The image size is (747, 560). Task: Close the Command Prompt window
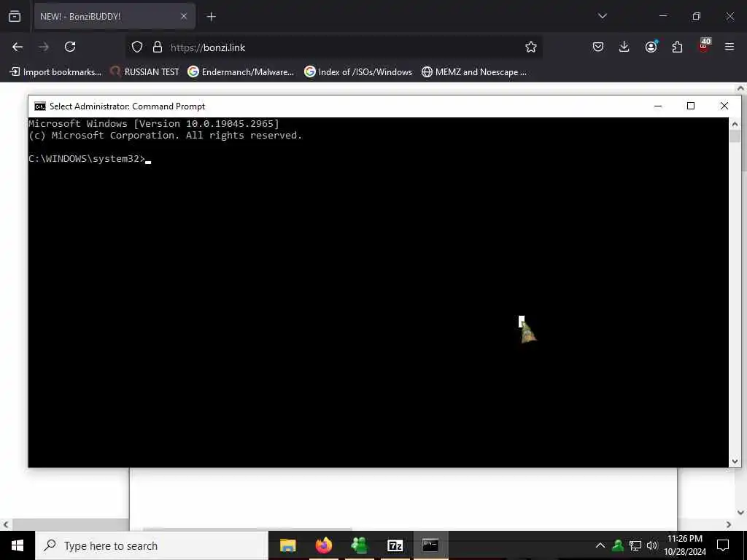click(x=724, y=106)
